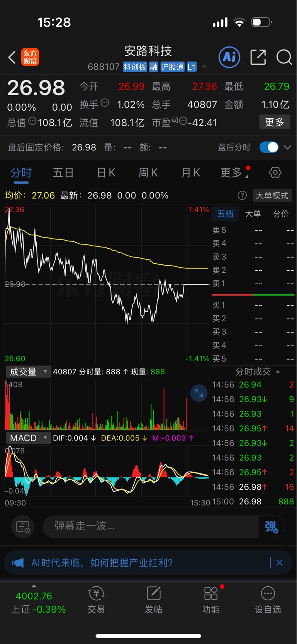Viewport: 297px width, 644px height.
Task: Tap the 弹 send danmaku icon
Action: 272,527
